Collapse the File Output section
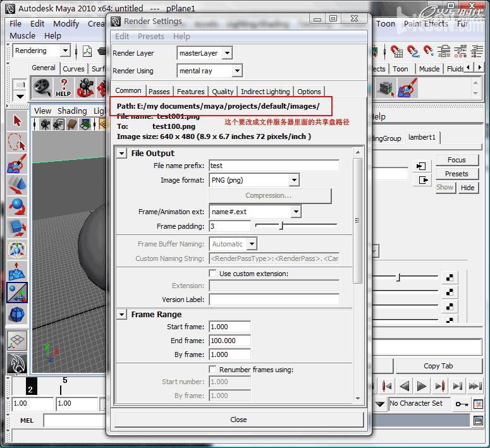490x448 pixels. [x=122, y=153]
